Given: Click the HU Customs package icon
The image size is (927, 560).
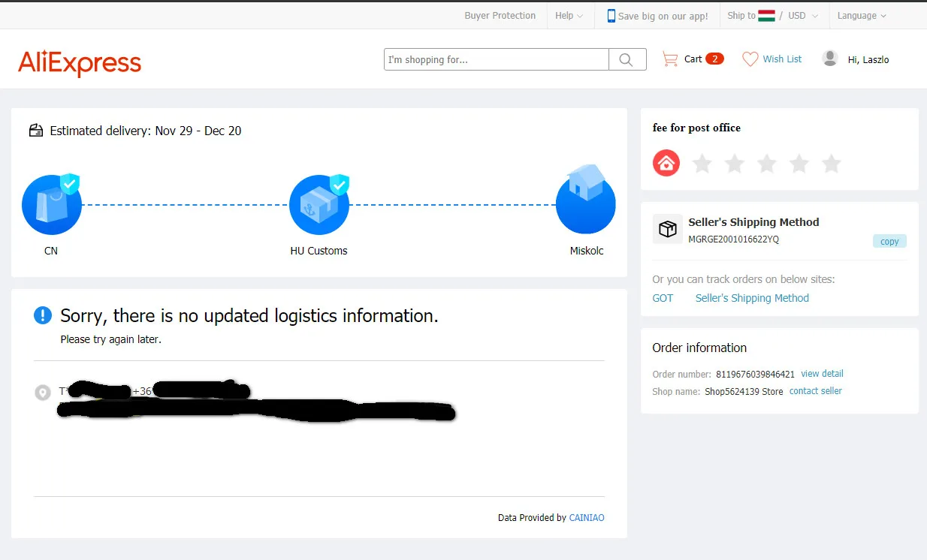Looking at the screenshot, I should pyautogui.click(x=319, y=204).
